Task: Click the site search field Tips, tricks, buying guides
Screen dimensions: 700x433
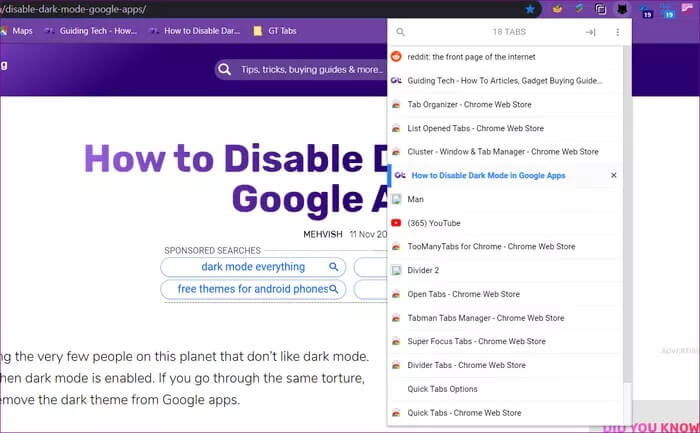Action: pos(301,70)
